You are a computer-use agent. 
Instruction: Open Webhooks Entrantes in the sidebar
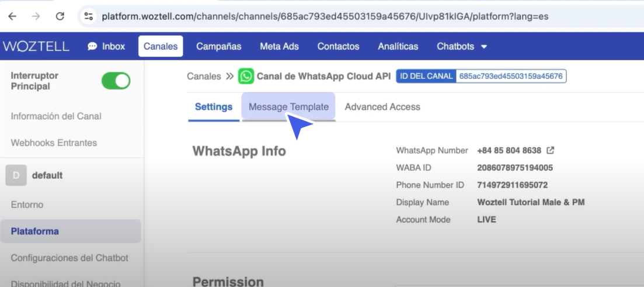[54, 143]
